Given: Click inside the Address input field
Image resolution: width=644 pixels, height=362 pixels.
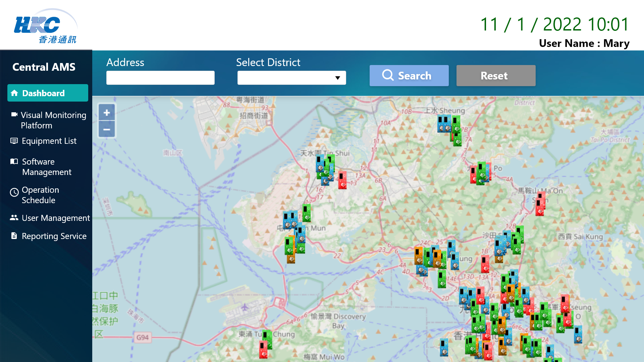Looking at the screenshot, I should pos(160,77).
